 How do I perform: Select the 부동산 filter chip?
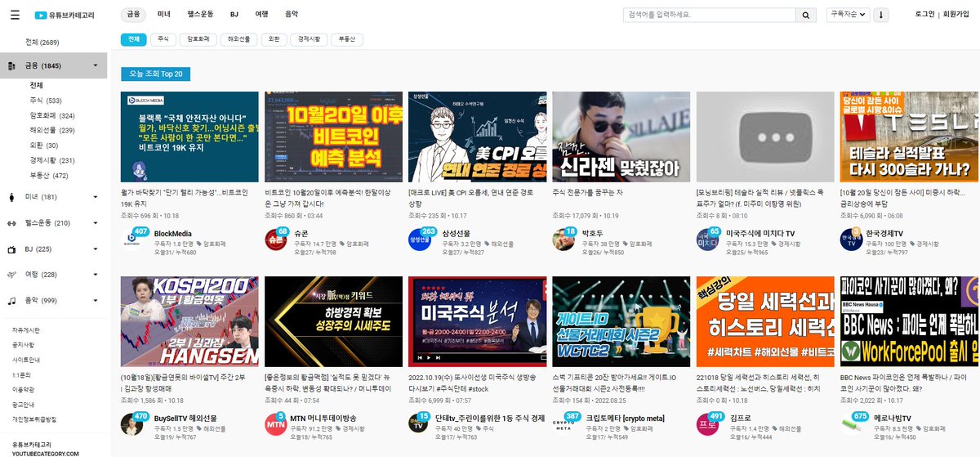pos(347,39)
